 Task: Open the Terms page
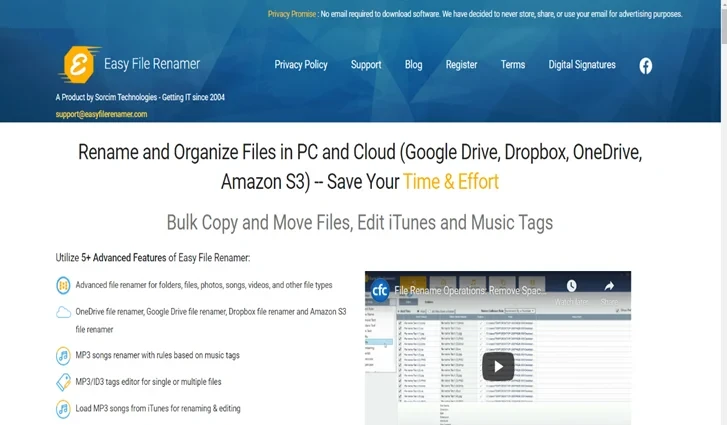[x=513, y=65]
